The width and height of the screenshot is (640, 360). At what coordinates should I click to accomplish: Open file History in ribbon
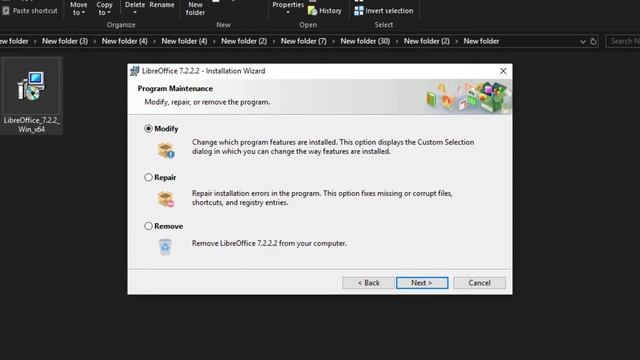pyautogui.click(x=325, y=11)
